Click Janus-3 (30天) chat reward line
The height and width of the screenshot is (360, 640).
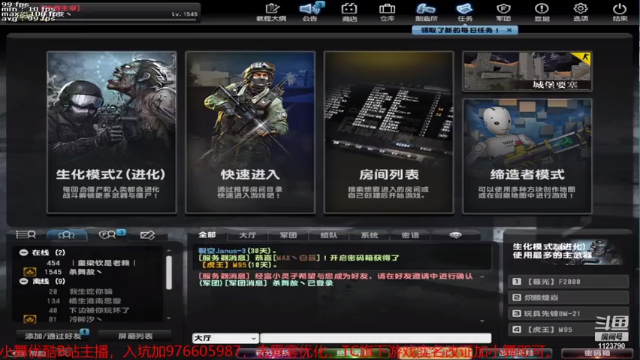[237, 251]
